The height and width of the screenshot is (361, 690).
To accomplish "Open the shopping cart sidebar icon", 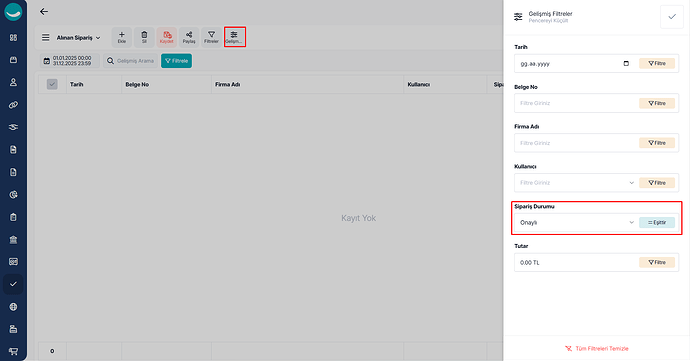I will [x=13, y=351].
